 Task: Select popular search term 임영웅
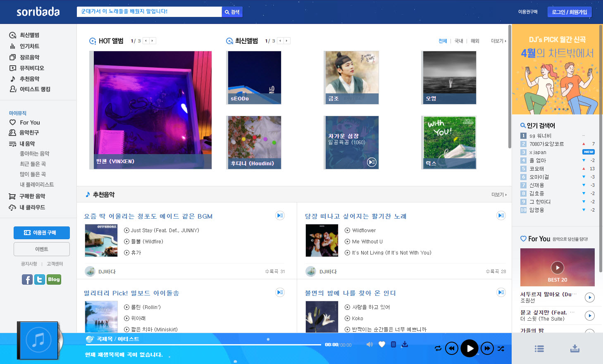(x=536, y=210)
